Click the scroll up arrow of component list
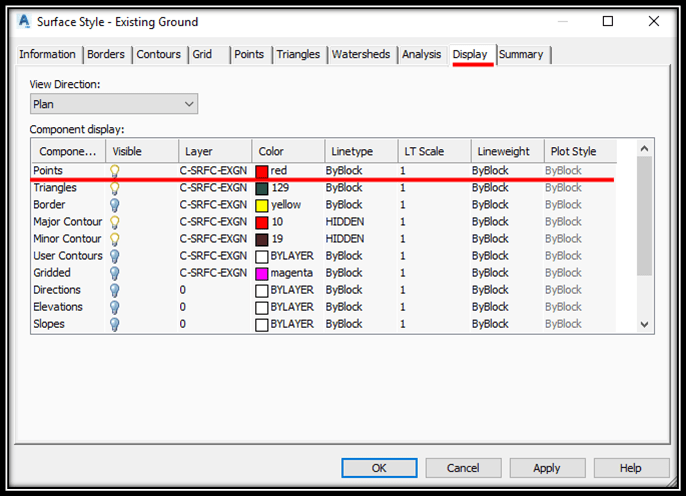686x496 pixels. click(x=644, y=149)
